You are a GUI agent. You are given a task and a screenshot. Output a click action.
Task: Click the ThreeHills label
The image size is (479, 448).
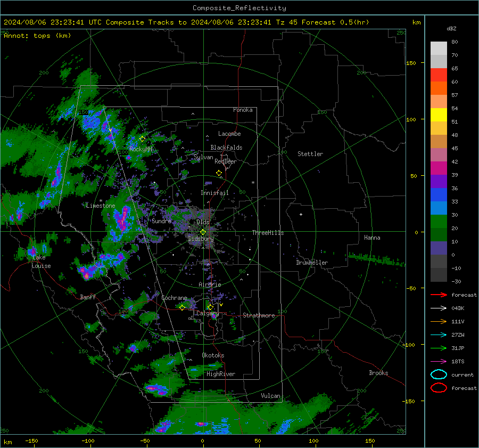tap(268, 233)
